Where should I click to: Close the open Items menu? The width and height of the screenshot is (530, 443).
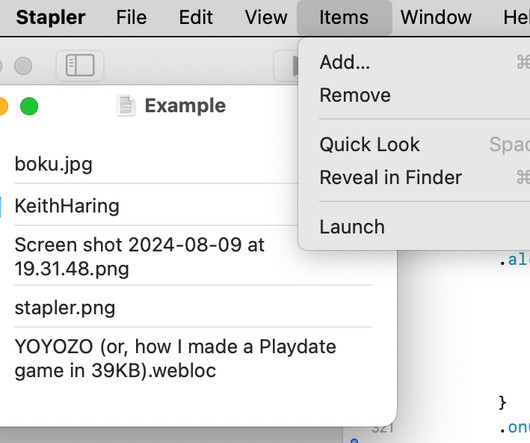click(344, 18)
